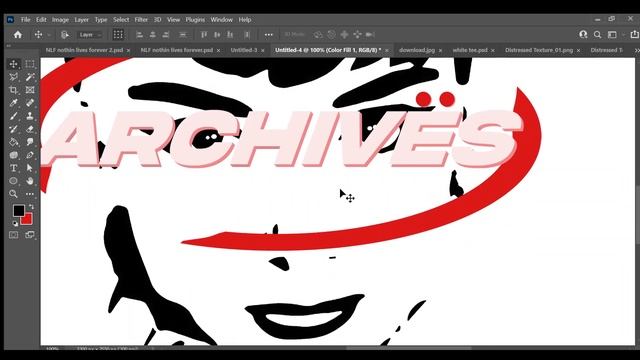This screenshot has width=640, height=360.
Task: Expand hidden document tabs double-arrow
Action: click(636, 50)
